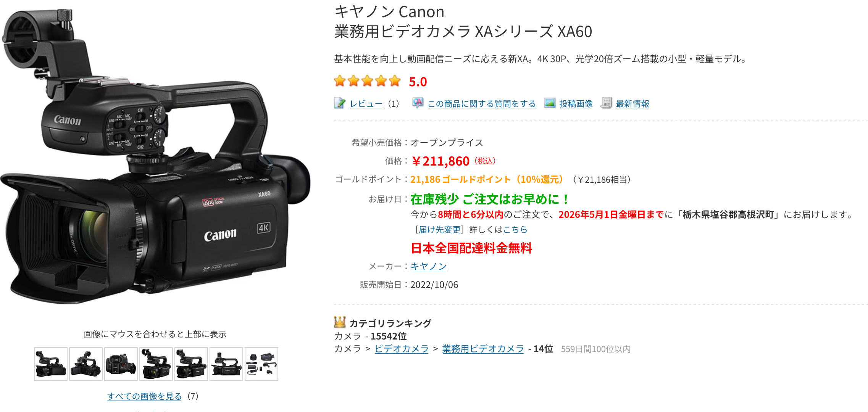868x412 pixels.
Task: Open the 投稿画像 link
Action: click(576, 104)
